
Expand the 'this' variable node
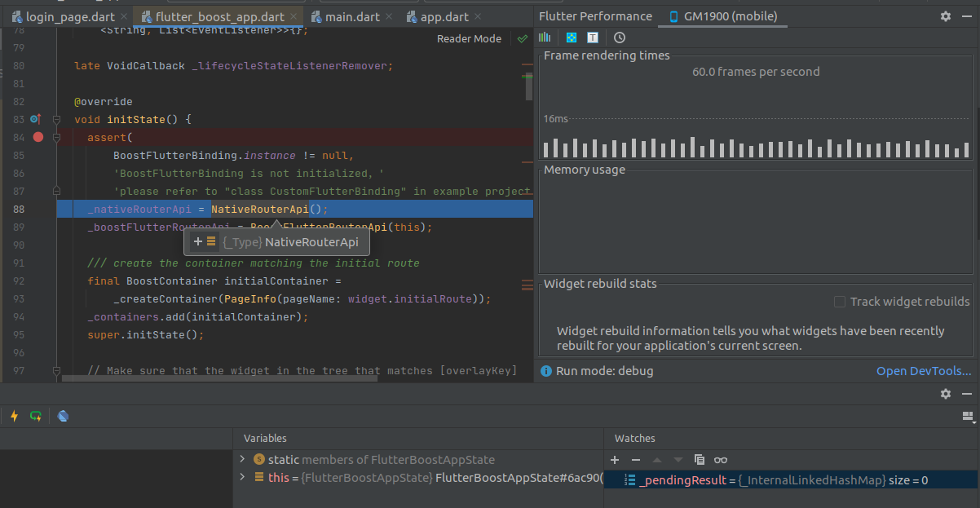pos(242,477)
